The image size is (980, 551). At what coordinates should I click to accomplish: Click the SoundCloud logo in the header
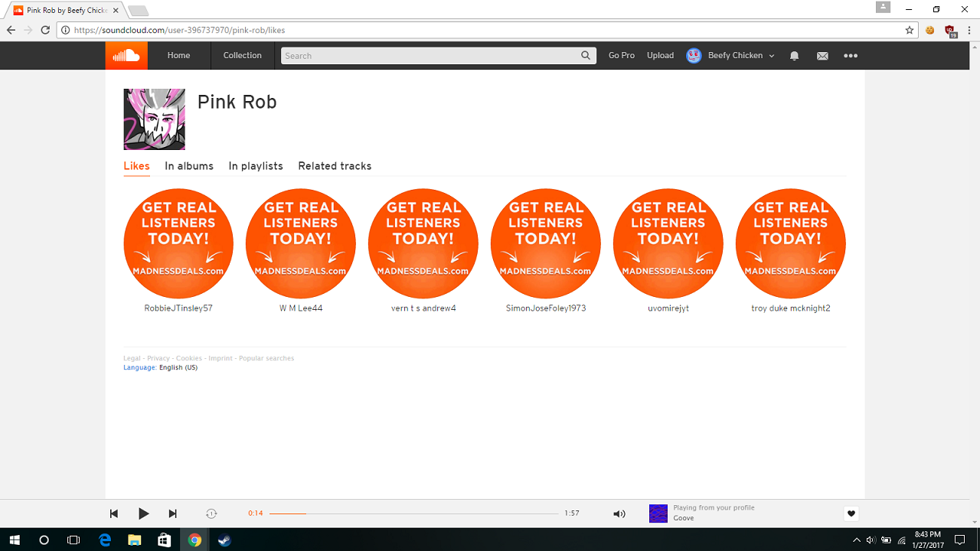click(126, 55)
